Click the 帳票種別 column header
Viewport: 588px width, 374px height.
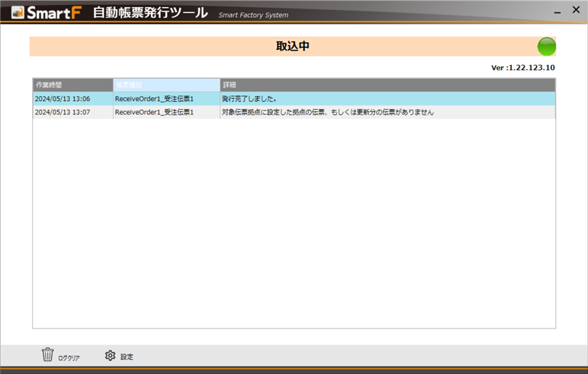coord(166,85)
